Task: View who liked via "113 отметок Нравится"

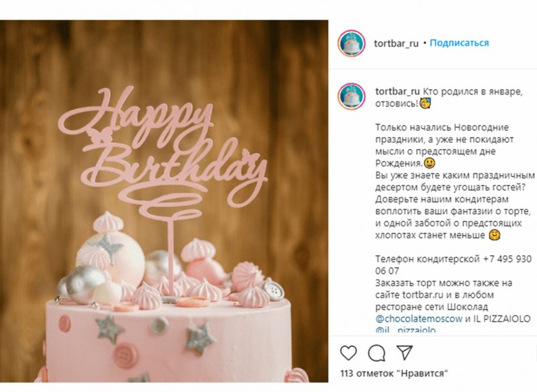Action: pyautogui.click(x=393, y=373)
